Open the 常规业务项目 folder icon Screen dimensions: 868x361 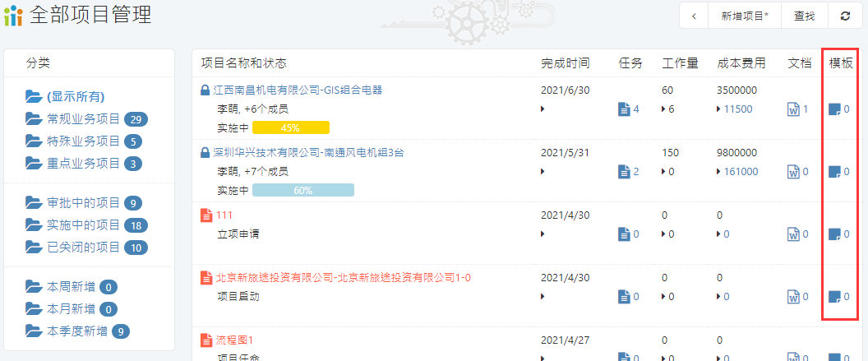point(34,118)
